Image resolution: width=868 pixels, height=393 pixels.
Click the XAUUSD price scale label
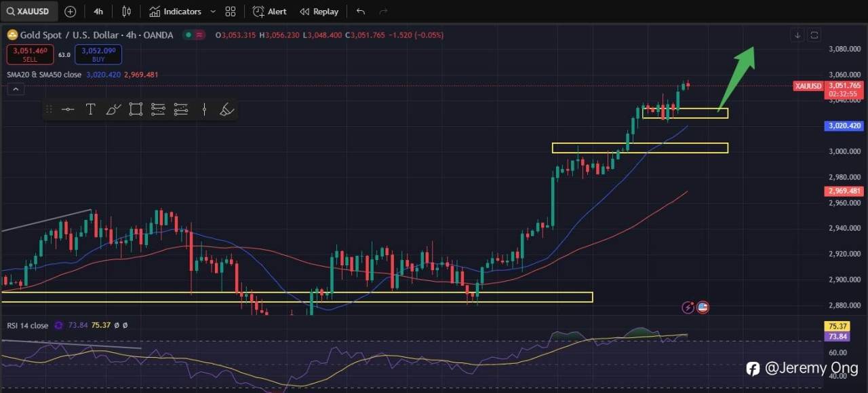[x=808, y=86]
